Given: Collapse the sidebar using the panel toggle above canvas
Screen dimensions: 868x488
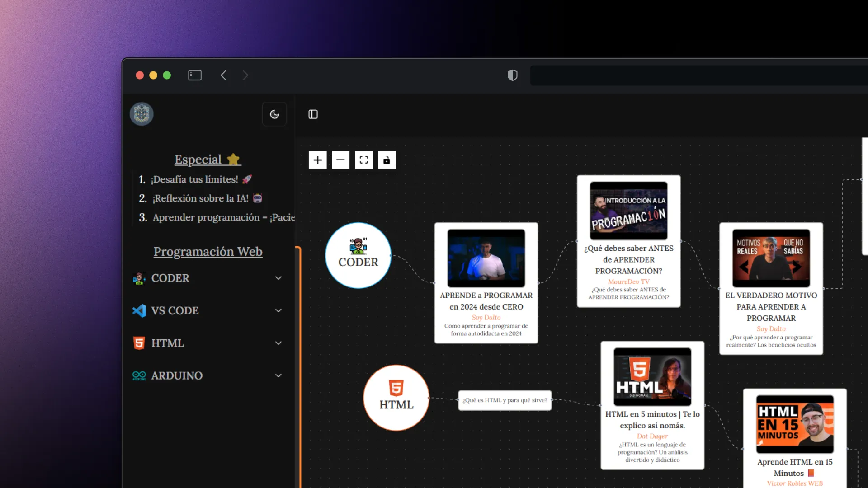Looking at the screenshot, I should click(313, 114).
